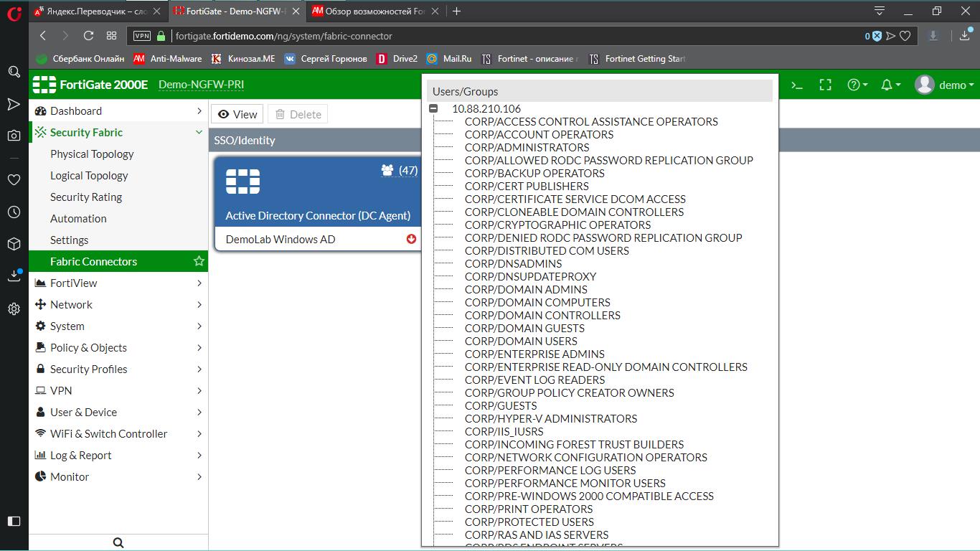
Task: Open Opera settings gear in sidebar
Action: [14, 309]
